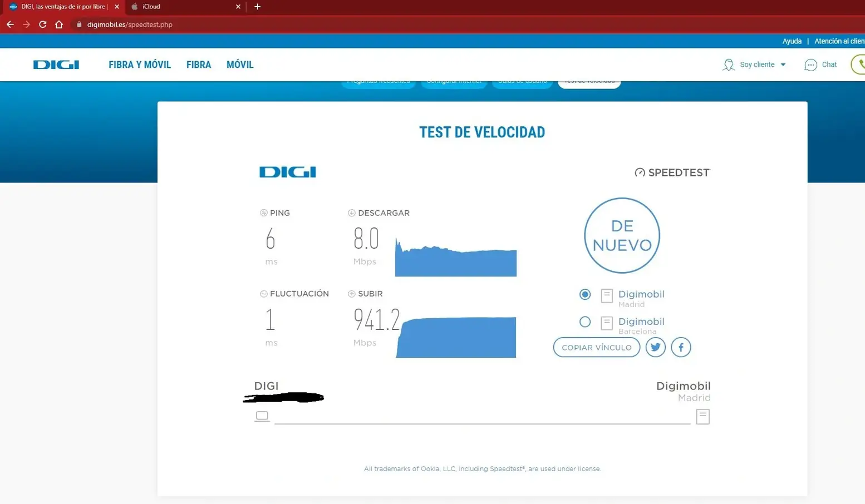Click the 8.0 Mbps download value
The height and width of the screenshot is (504, 865).
pos(366,239)
